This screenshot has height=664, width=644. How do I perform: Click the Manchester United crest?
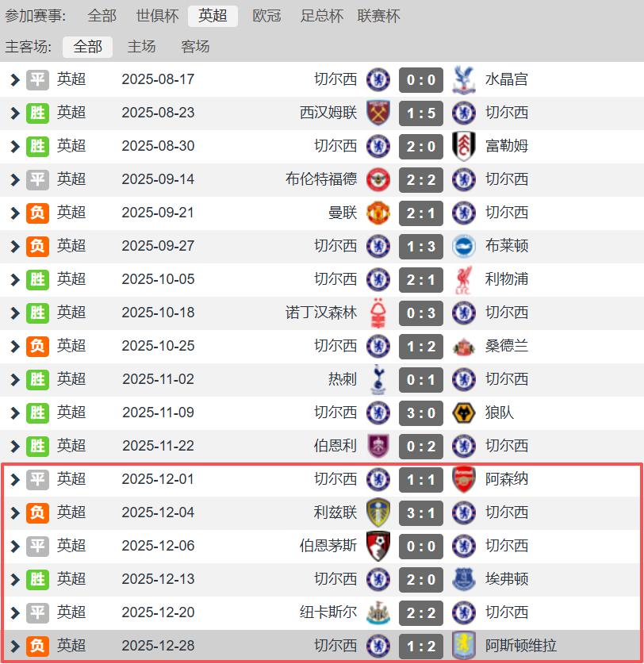378,213
